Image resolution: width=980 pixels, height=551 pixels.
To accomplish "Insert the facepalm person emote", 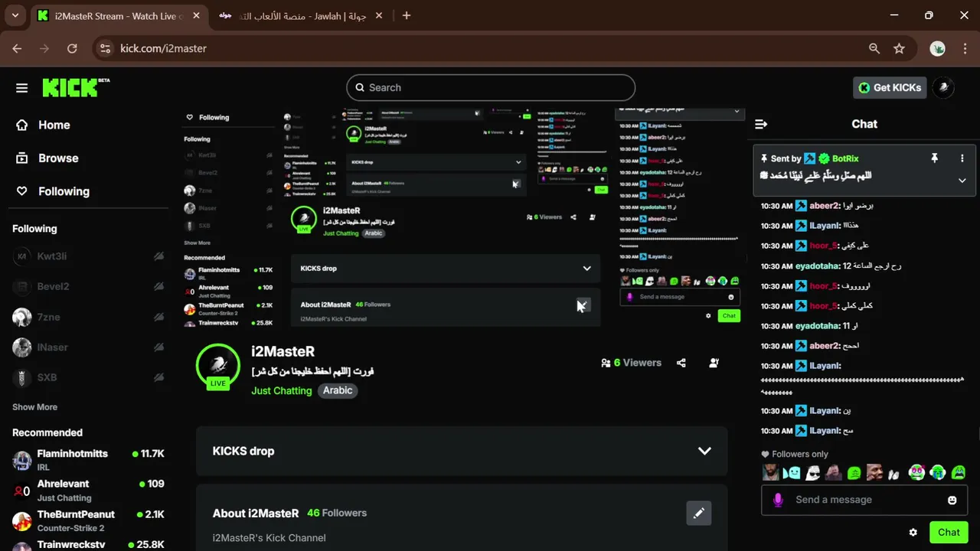I will tap(833, 473).
